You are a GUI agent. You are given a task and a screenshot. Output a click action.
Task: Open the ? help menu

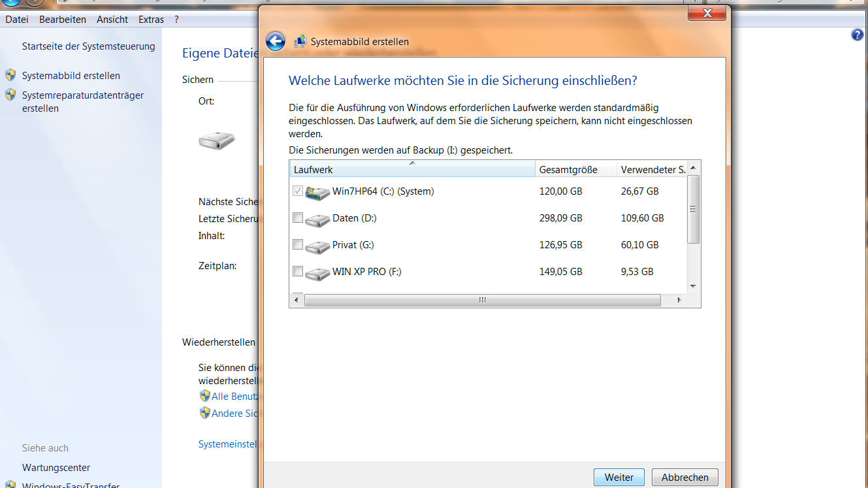pyautogui.click(x=176, y=20)
